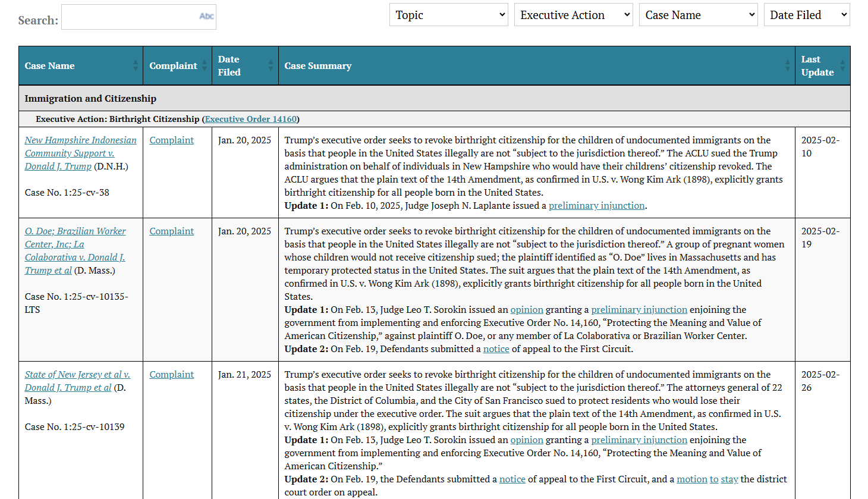Open State of New Jersey et al case link
Screen dimensions: 868x499
[77, 381]
